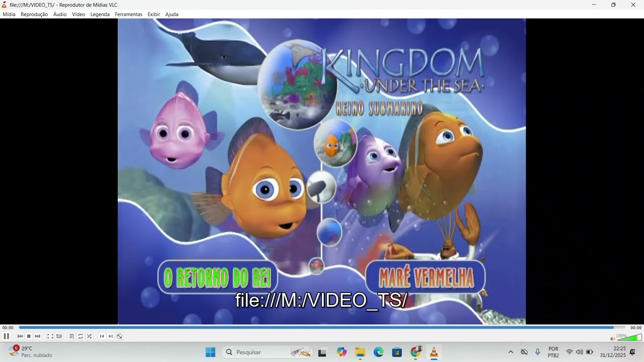Pause playback with the pause button
Screen dimensions: 644x362
(x=6, y=336)
